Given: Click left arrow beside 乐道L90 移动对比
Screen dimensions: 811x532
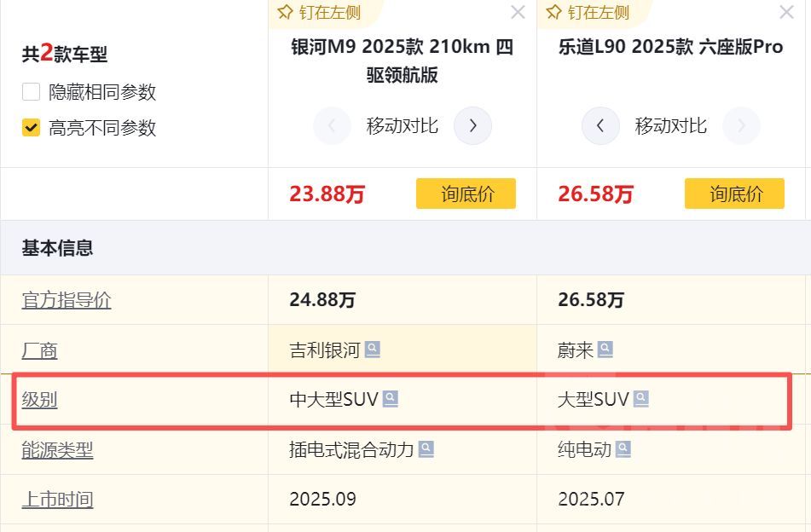Looking at the screenshot, I should [x=600, y=125].
